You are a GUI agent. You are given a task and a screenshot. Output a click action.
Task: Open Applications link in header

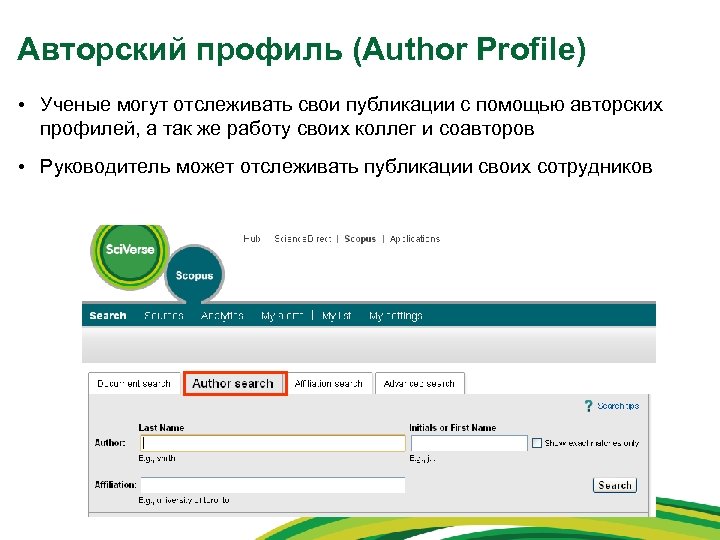click(x=415, y=239)
